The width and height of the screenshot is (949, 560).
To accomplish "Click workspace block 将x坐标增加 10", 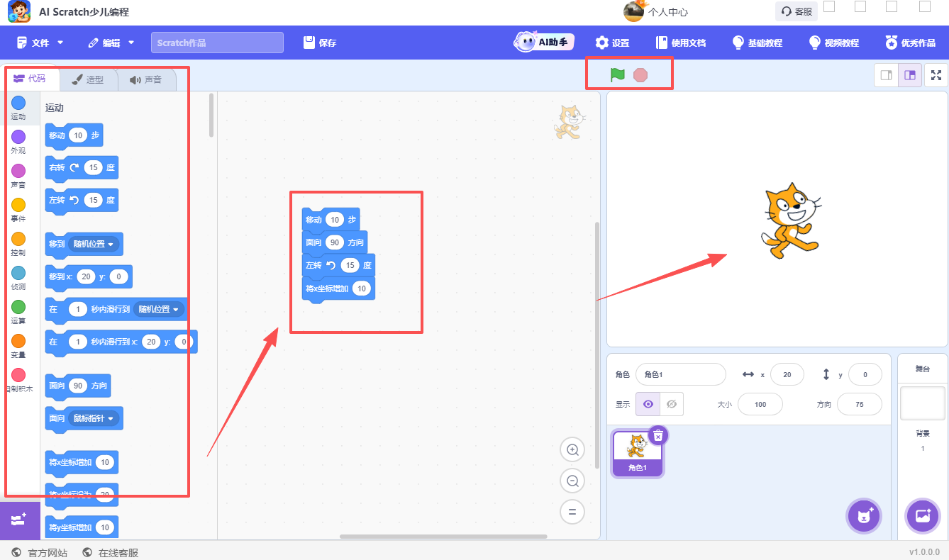I will [x=338, y=289].
